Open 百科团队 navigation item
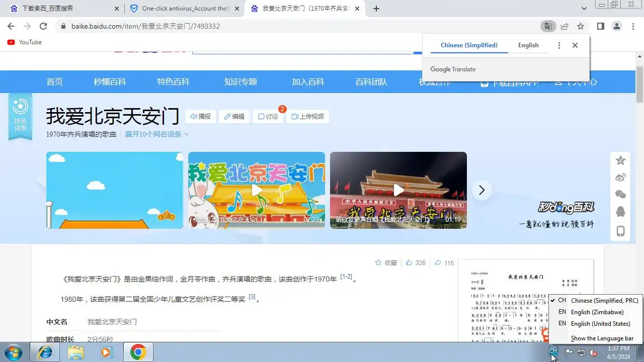Screen dimensions: 644x362 point(371,82)
